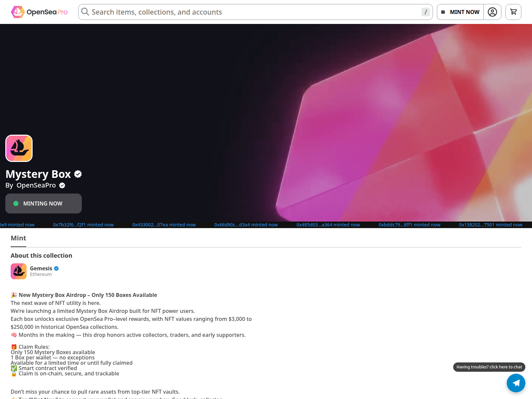Select the Mint tab

tap(18, 238)
